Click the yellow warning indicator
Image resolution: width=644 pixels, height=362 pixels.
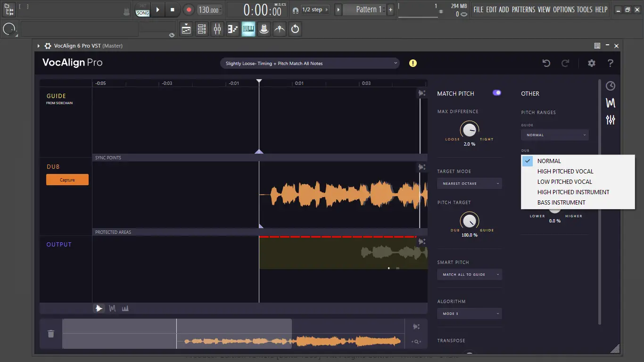click(413, 63)
